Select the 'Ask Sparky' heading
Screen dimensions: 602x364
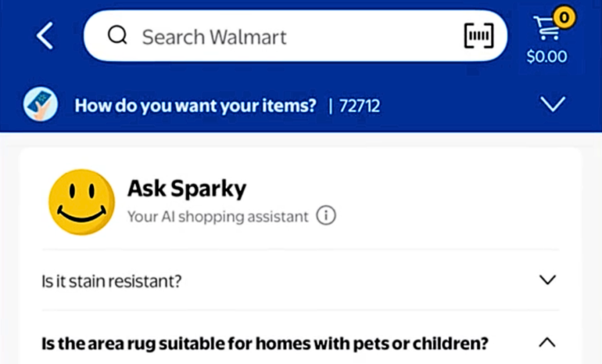pyautogui.click(x=186, y=189)
